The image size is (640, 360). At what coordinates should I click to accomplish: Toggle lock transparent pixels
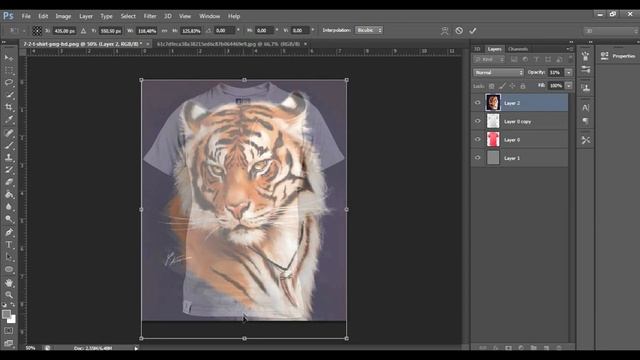point(491,86)
